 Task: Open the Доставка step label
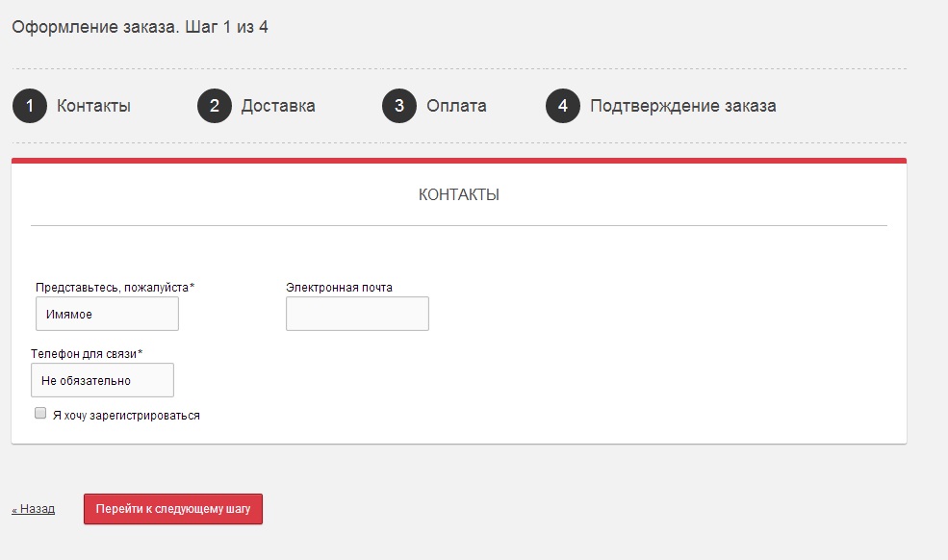[278, 106]
